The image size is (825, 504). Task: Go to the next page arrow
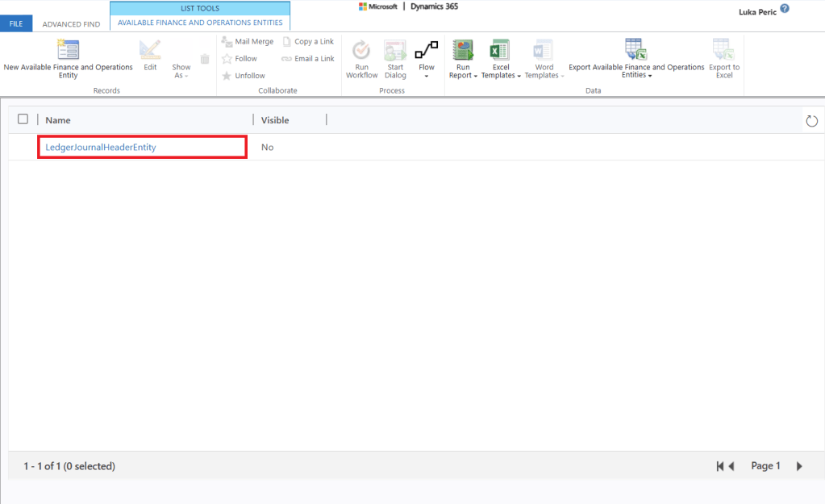[x=799, y=466]
